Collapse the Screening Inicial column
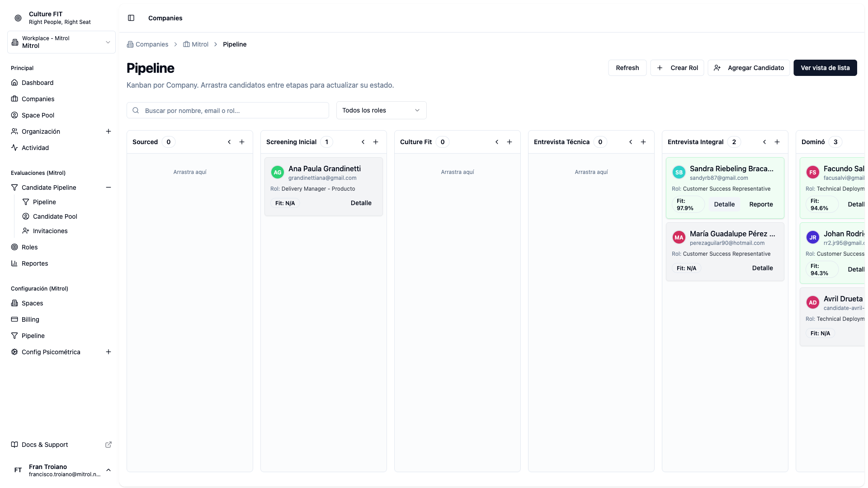The image size is (868, 488). pyautogui.click(x=363, y=141)
